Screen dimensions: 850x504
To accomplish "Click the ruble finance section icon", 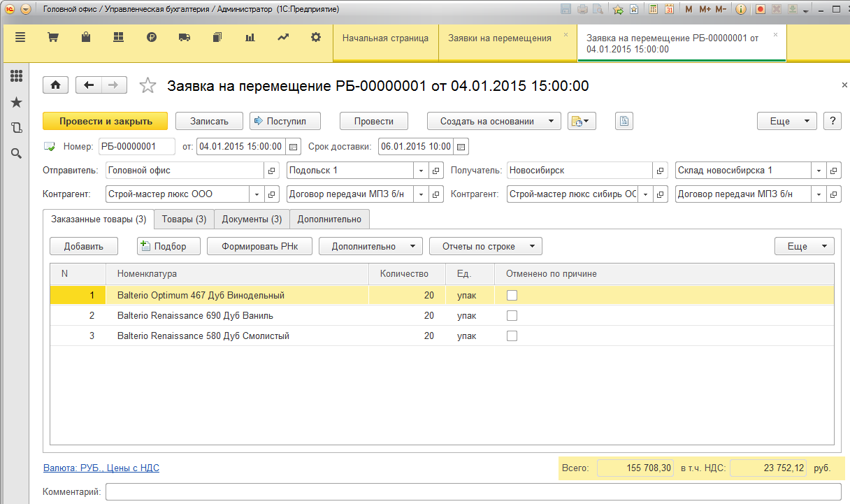I will 152,38.
